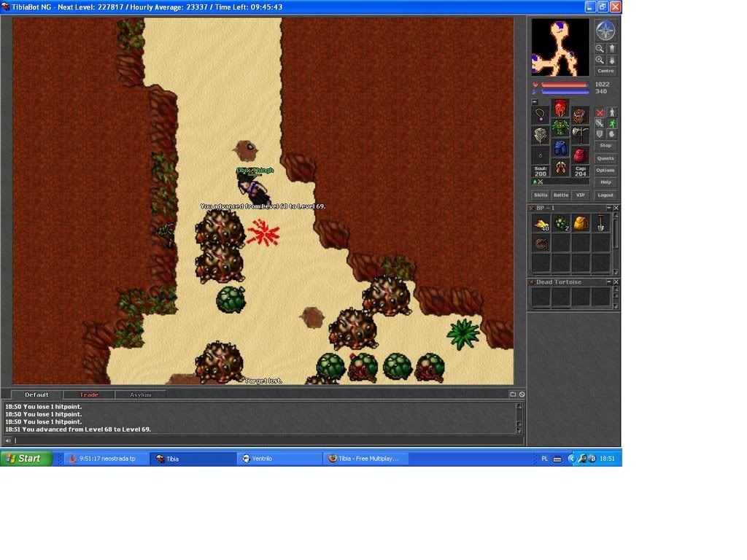
Task: Click the compass rose on the minimap
Action: pyautogui.click(x=605, y=31)
